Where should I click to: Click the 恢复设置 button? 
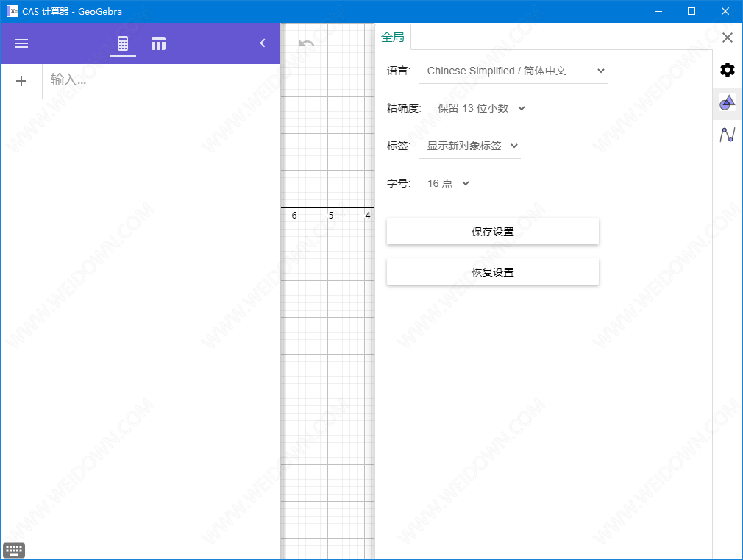pyautogui.click(x=493, y=272)
